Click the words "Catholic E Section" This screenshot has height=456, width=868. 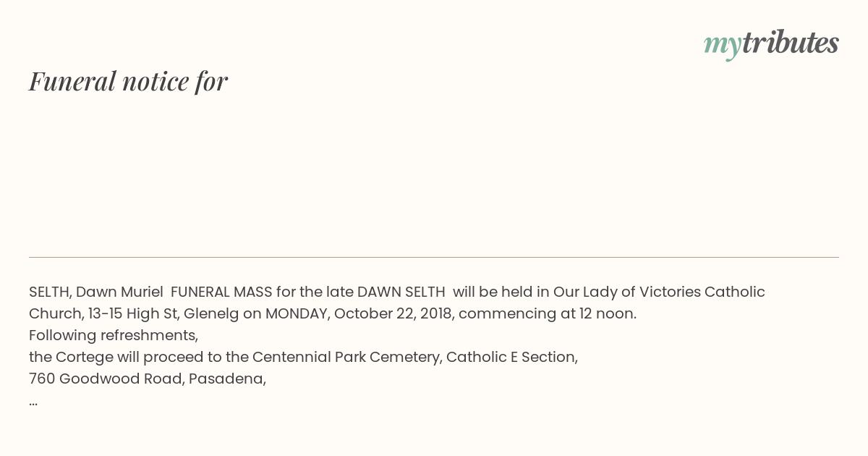click(510, 357)
